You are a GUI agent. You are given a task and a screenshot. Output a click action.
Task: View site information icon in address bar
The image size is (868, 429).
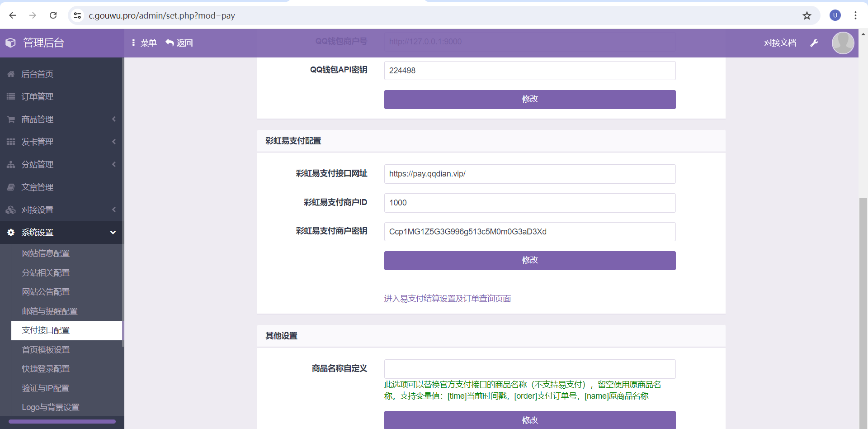pos(77,15)
